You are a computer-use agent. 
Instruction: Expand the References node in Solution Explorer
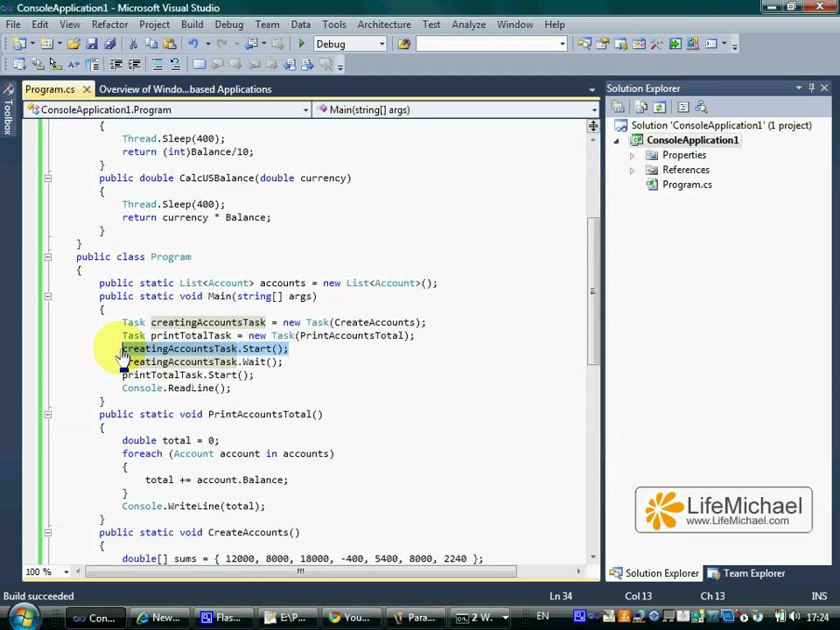pos(632,171)
